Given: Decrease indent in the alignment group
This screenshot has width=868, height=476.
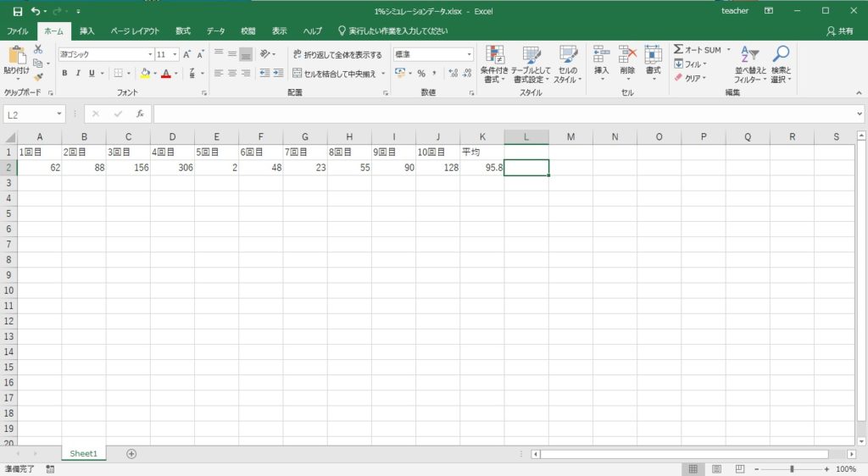Looking at the screenshot, I should click(x=265, y=73).
